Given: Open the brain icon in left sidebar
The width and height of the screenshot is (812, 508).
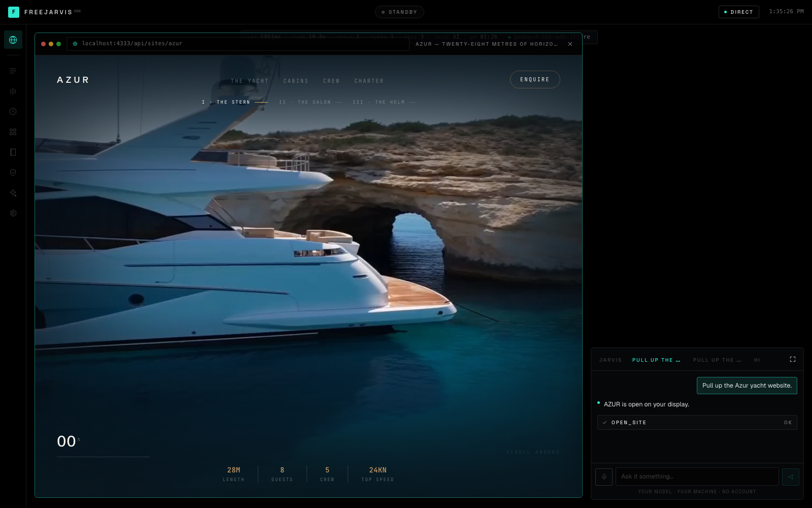Looking at the screenshot, I should (x=13, y=91).
